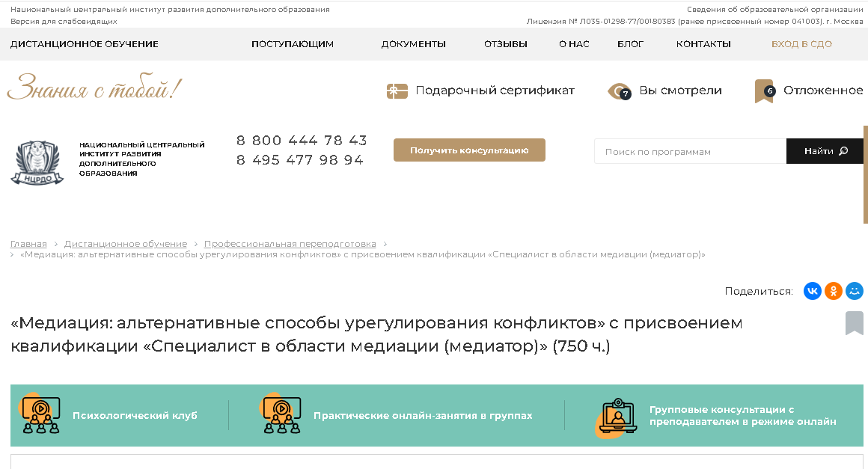Open the Поступающим menu item

293,44
